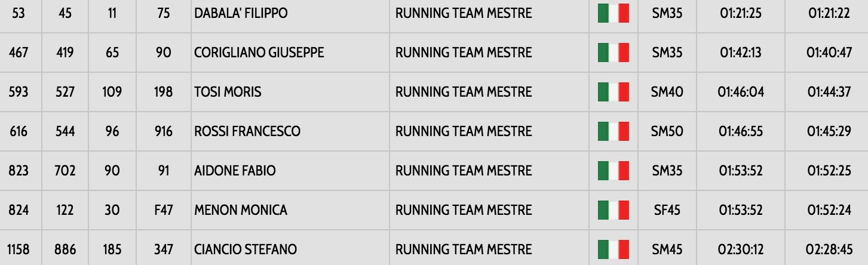Click the SM50 category for Rossi Francesco
The image size is (868, 265).
667,131
